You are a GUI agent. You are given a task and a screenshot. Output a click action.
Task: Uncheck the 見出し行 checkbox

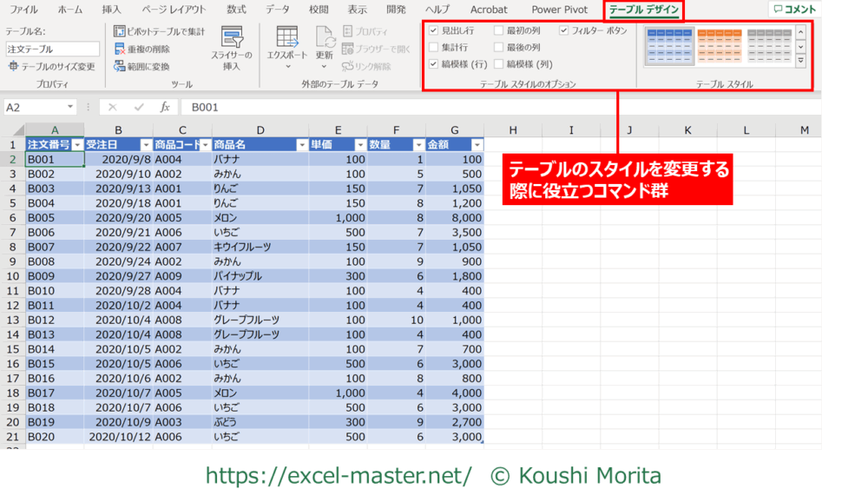coord(434,30)
